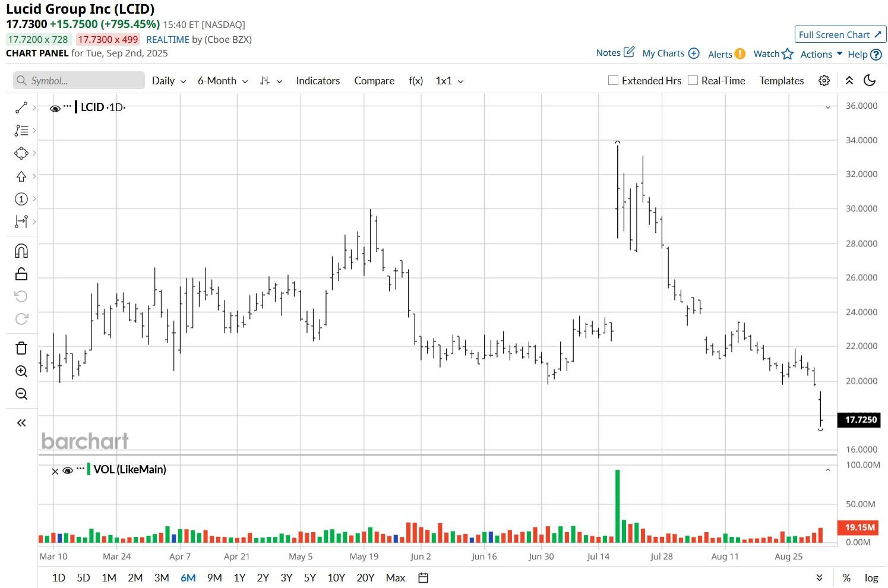Add to My Charts plus icon
888x588 pixels.
(x=694, y=53)
